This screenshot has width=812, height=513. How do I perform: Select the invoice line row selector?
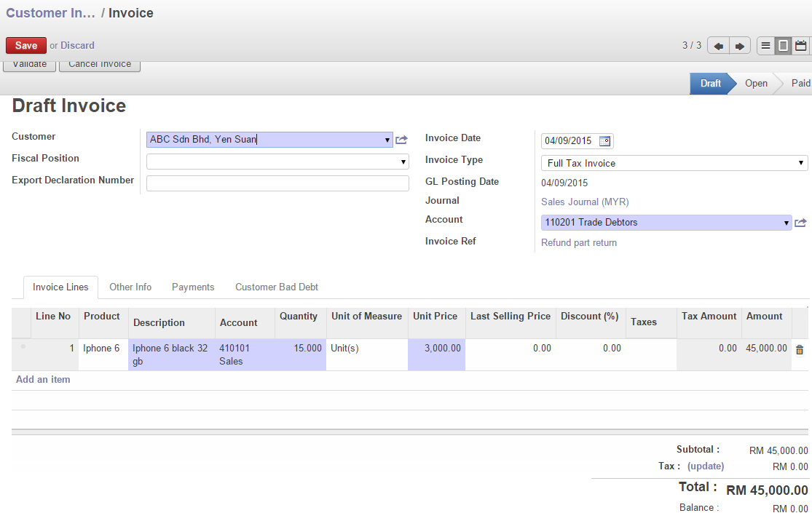click(23, 349)
